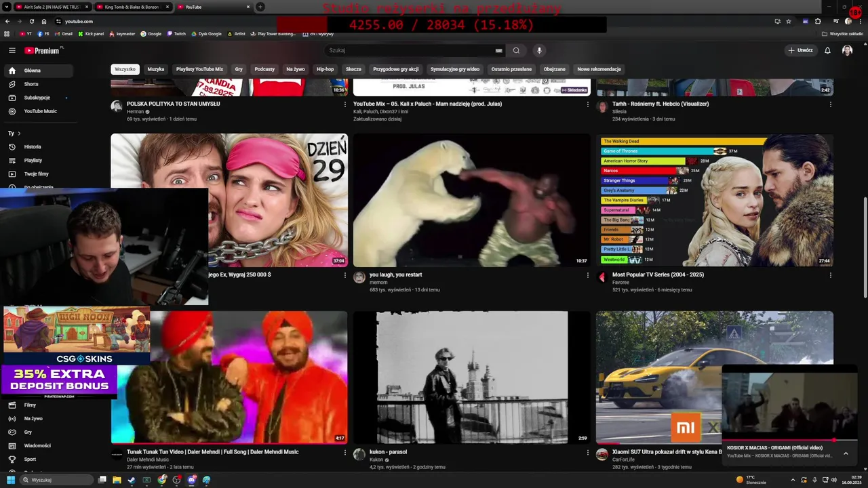Viewport: 868px width, 488px height.
Task: Switch to Ain't Safe 2 browser tab
Action: pyautogui.click(x=52, y=7)
